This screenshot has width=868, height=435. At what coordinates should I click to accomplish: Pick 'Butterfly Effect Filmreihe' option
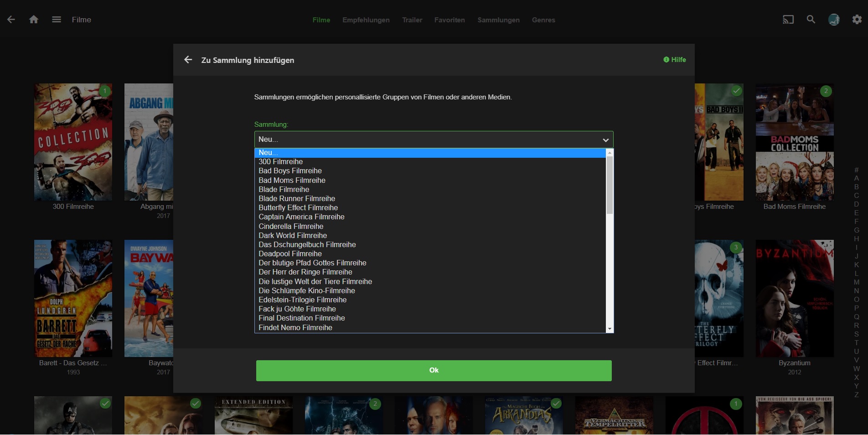pos(430,208)
